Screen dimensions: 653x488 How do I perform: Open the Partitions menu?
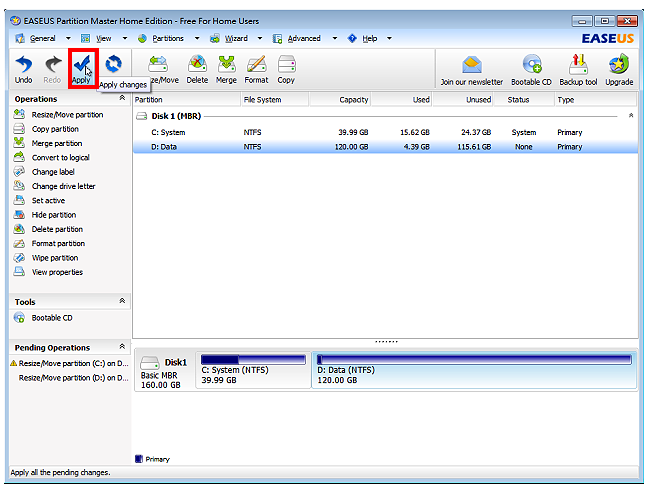[167, 38]
